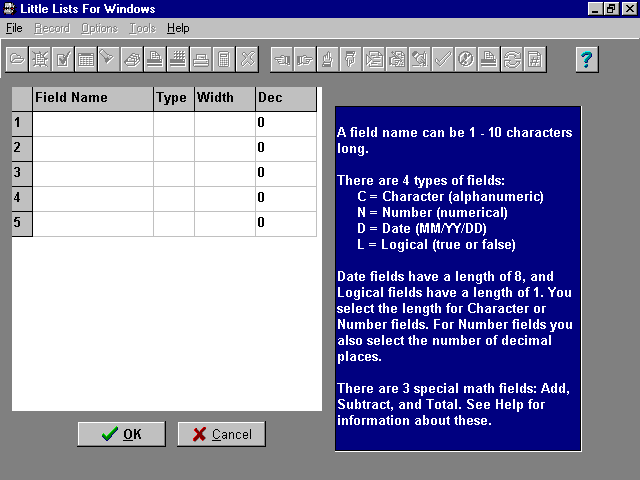Click the calendar grid toolbar icon

86,59
